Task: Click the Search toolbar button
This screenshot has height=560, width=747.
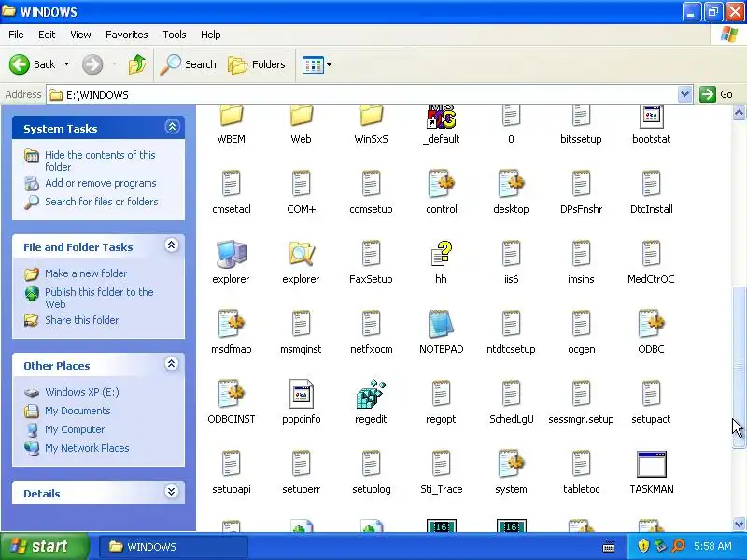Action: (188, 64)
